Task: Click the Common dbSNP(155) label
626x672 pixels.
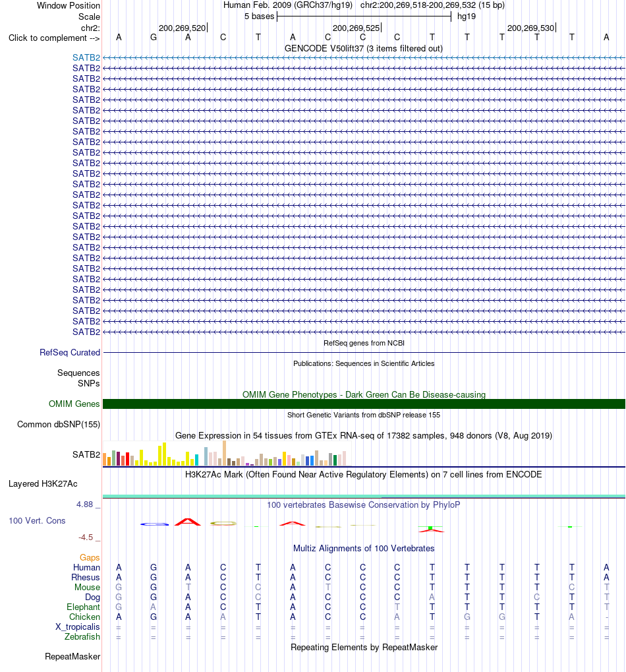Action: tap(59, 424)
